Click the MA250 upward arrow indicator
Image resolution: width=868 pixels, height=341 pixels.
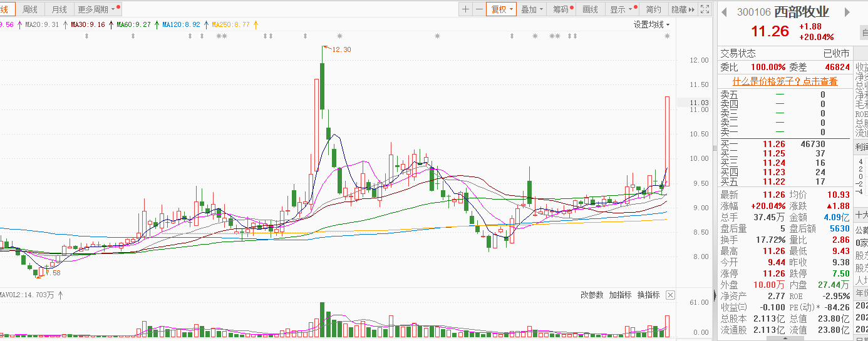click(256, 24)
